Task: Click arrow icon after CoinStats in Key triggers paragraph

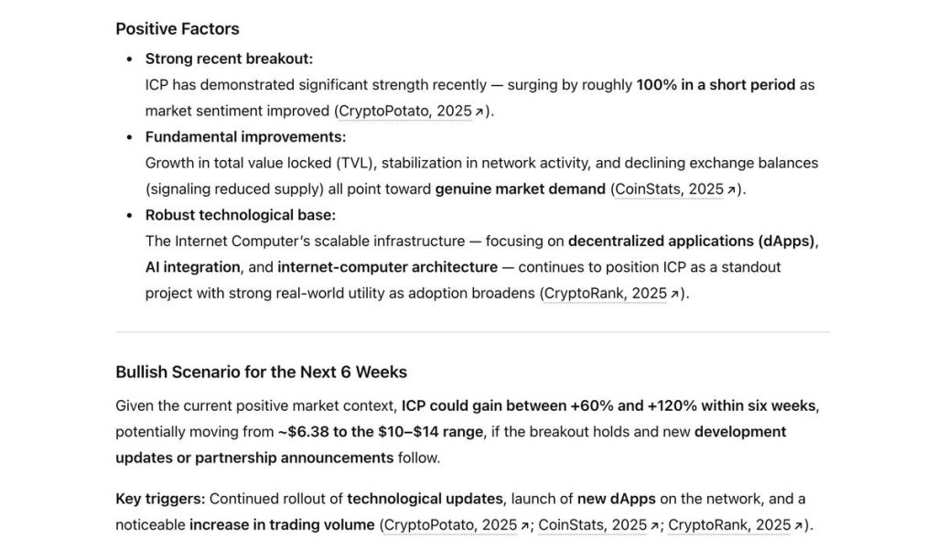Action: 654,525
